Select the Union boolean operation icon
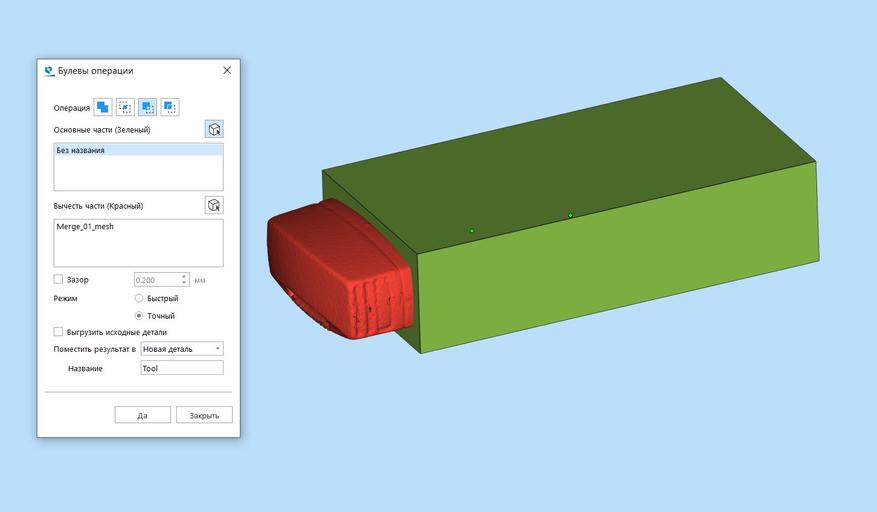Screen dimensions: 877x512 pos(103,107)
